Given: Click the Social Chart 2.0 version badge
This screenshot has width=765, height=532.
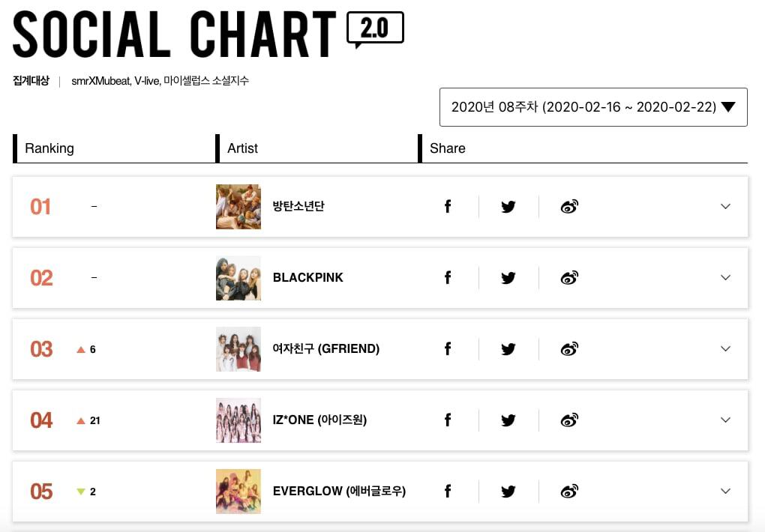Looking at the screenshot, I should tap(375, 29).
